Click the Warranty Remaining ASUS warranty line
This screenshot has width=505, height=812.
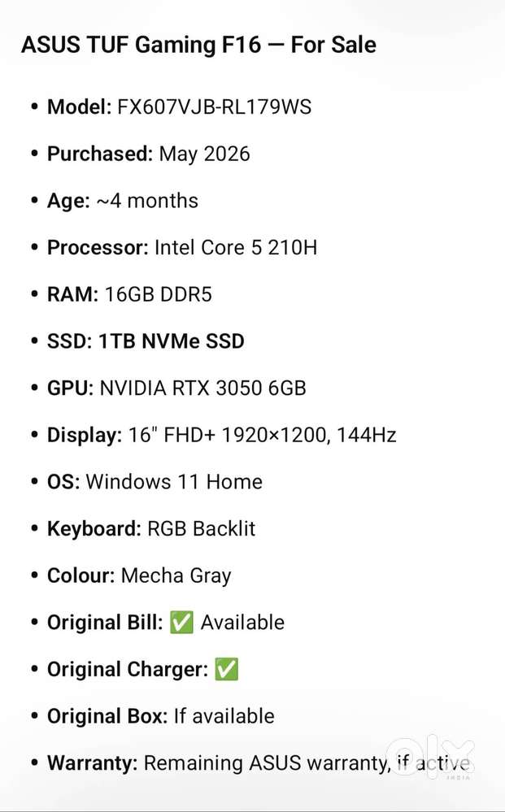click(259, 763)
